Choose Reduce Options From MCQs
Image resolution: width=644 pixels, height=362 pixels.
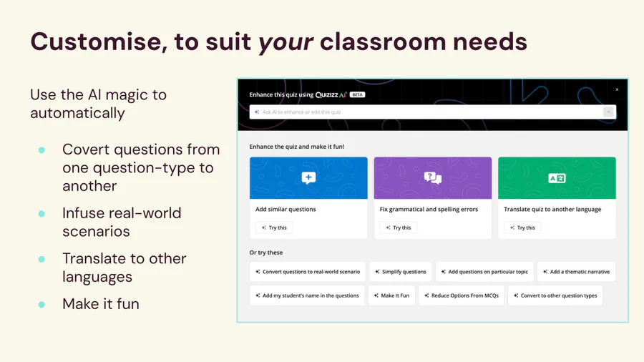(461, 295)
